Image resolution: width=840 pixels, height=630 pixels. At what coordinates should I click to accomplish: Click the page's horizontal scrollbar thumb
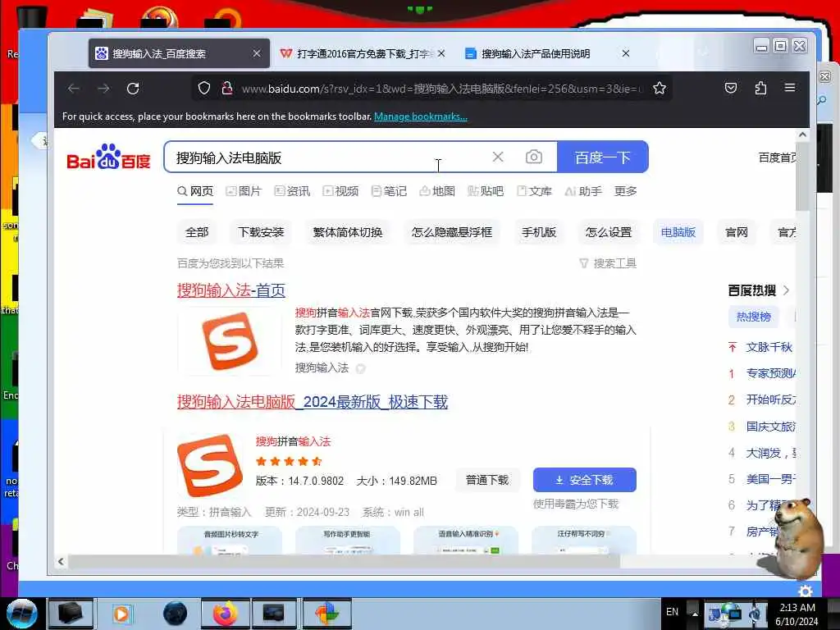tap(344, 561)
